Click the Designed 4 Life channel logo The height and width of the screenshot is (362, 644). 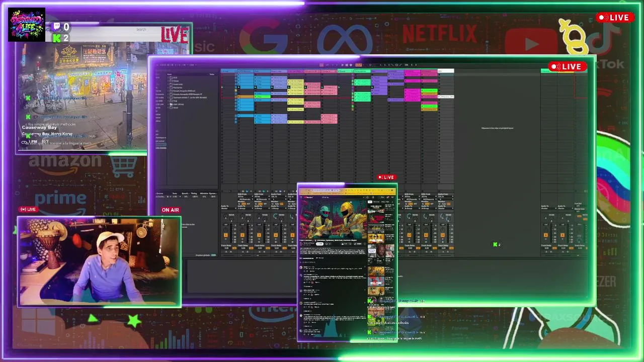27,25
